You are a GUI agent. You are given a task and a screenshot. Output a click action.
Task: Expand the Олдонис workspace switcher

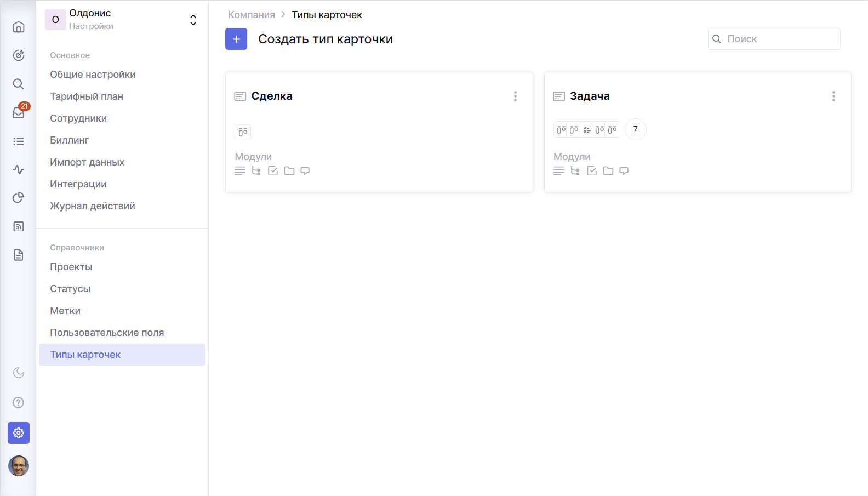pos(193,20)
